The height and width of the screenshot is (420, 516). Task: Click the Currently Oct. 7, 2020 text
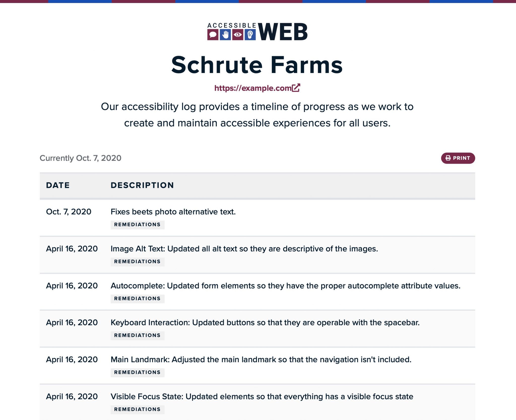tap(81, 158)
